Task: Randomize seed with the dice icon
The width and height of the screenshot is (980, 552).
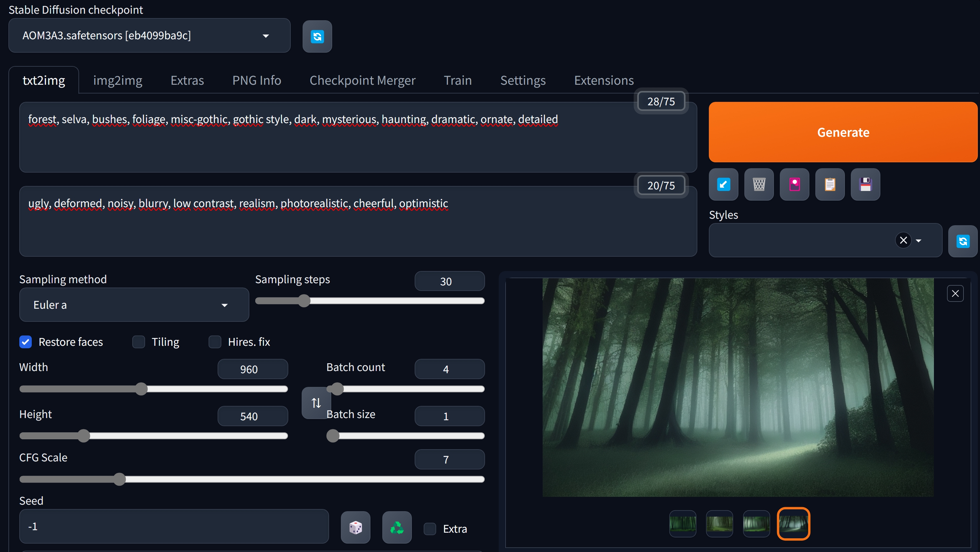Action: 355,527
